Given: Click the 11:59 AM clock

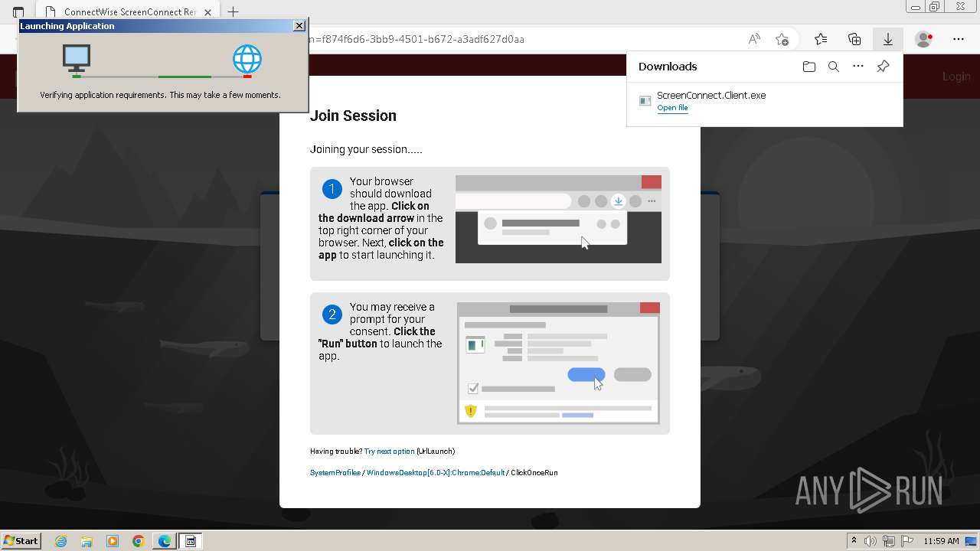Looking at the screenshot, I should (x=941, y=541).
